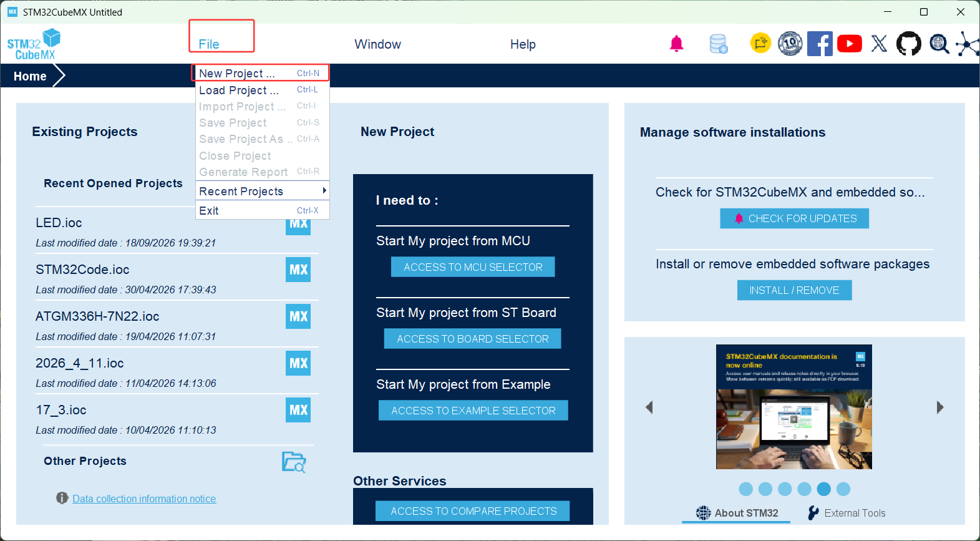
Task: Click the Home breadcrumb
Action: 30,76
